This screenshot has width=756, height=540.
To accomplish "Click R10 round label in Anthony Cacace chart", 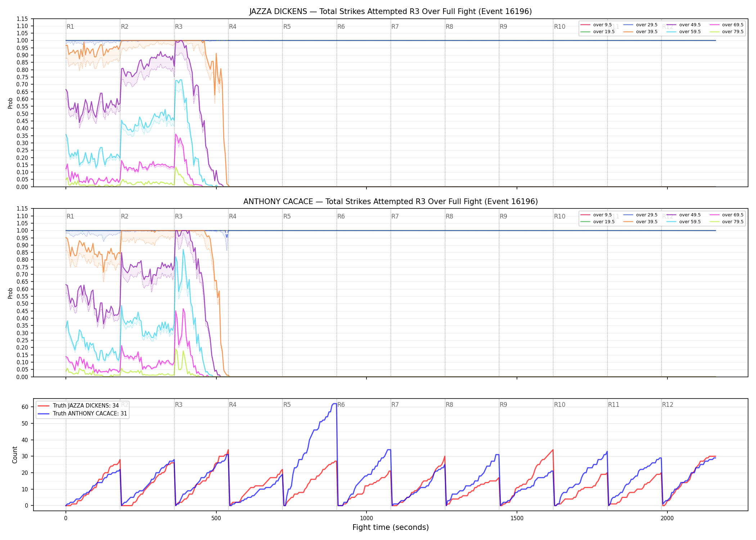I will (559, 216).
